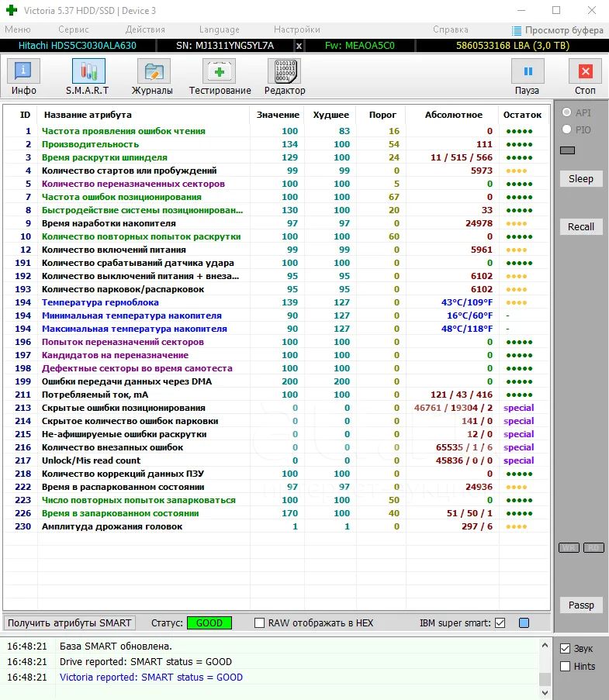Open the Инфо toolbar icon
Image resolution: width=609 pixels, height=700 pixels.
[x=24, y=71]
